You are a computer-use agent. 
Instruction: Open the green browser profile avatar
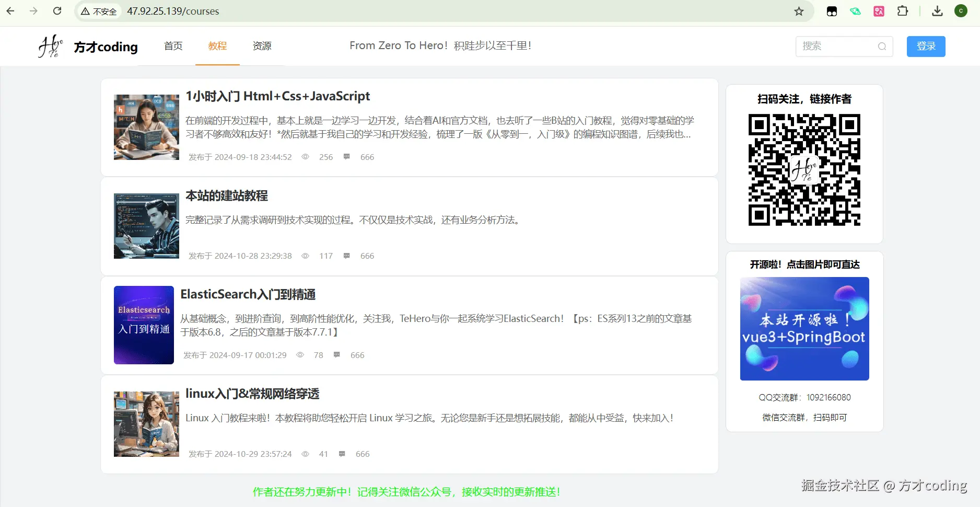pyautogui.click(x=961, y=11)
